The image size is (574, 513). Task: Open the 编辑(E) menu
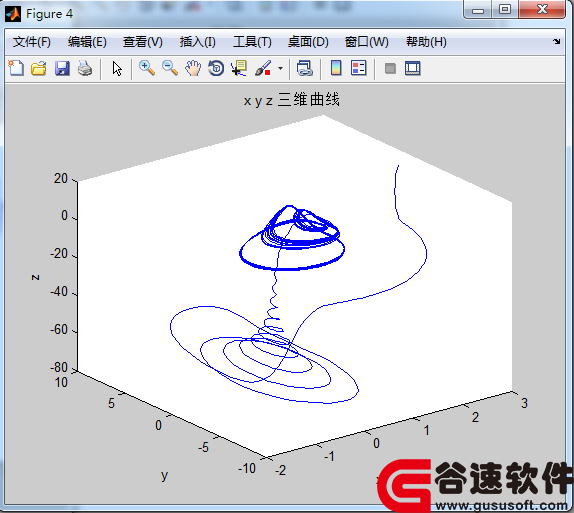coord(87,42)
